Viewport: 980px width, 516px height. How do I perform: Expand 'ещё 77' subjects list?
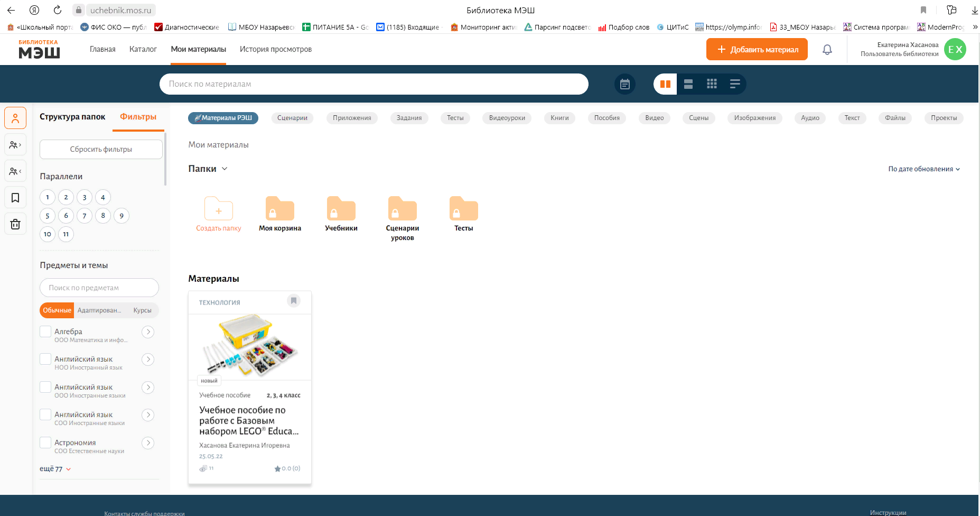[55, 469]
